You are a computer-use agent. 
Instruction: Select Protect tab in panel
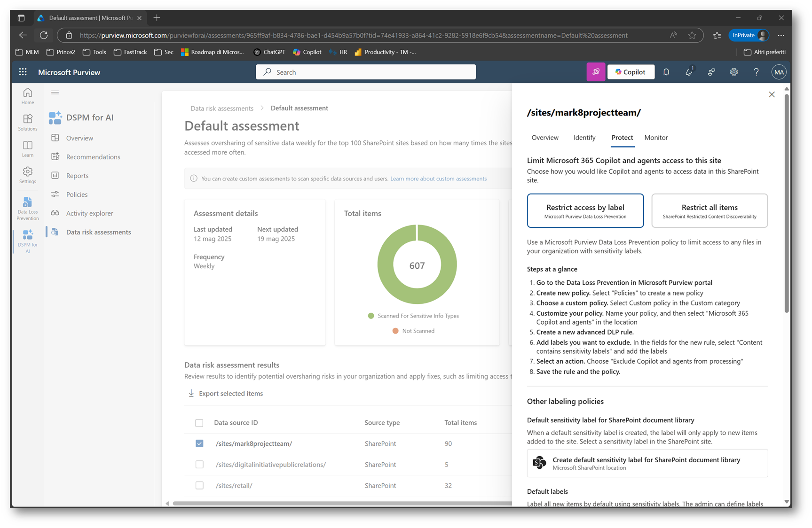click(x=622, y=138)
